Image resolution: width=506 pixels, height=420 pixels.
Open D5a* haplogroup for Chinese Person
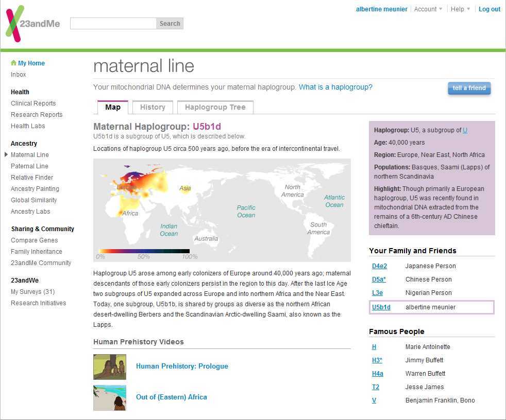tap(379, 279)
